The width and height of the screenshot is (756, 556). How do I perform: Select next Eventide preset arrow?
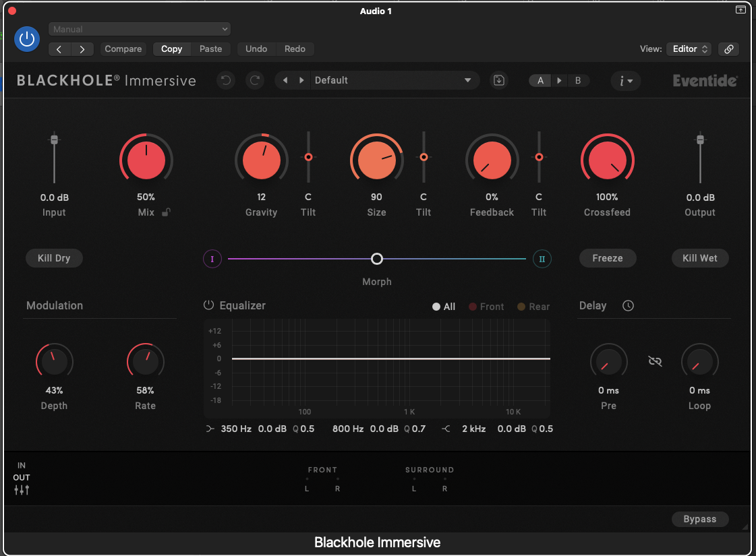[x=302, y=80]
